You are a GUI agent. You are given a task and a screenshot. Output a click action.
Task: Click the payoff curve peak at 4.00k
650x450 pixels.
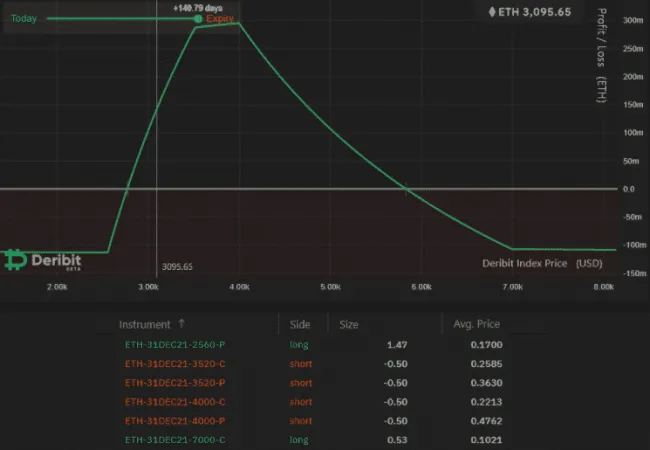click(239, 23)
